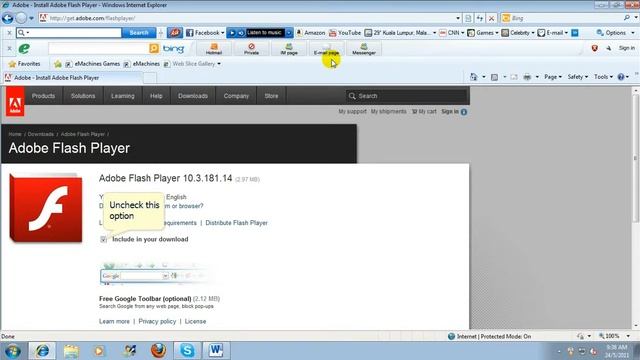Click the blue square icon after E-mail

[575, 33]
